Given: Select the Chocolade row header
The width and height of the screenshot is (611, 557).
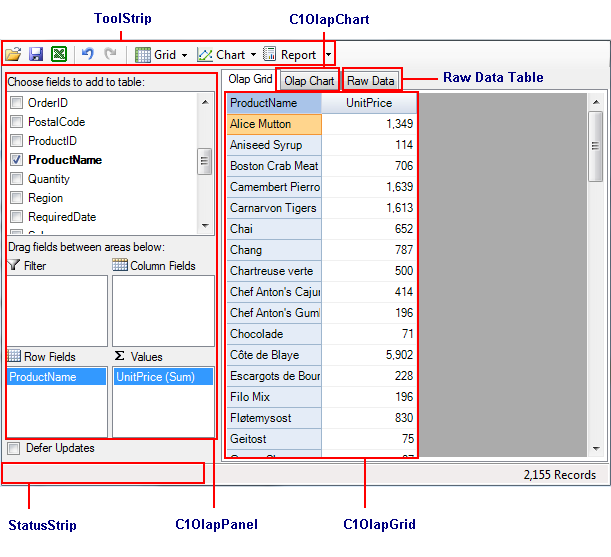Looking at the screenshot, I should [274, 334].
